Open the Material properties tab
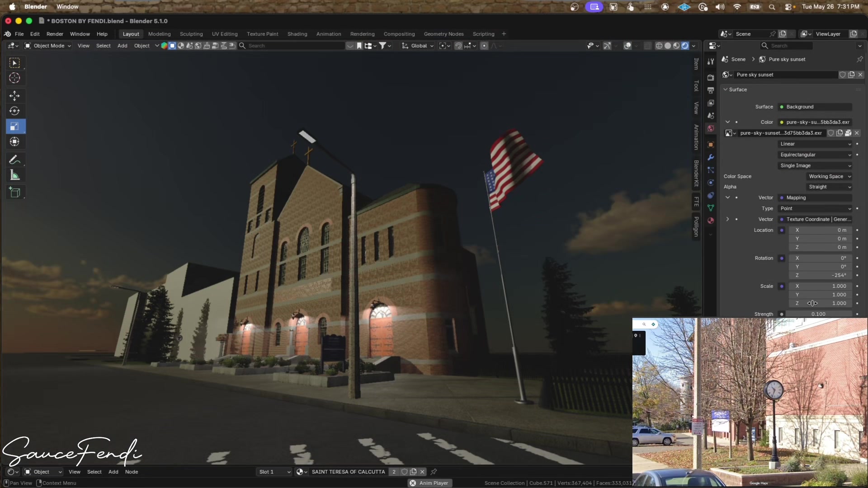 tap(711, 221)
